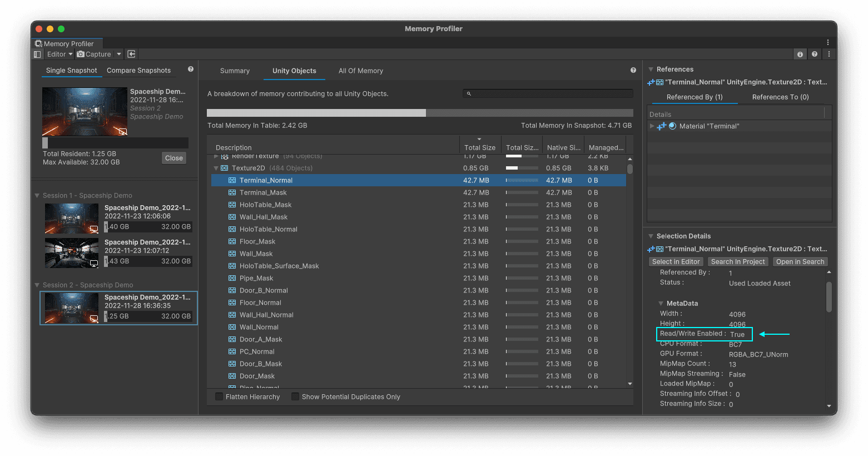Click help icon in the snapshot panel
868x456 pixels.
click(191, 69)
